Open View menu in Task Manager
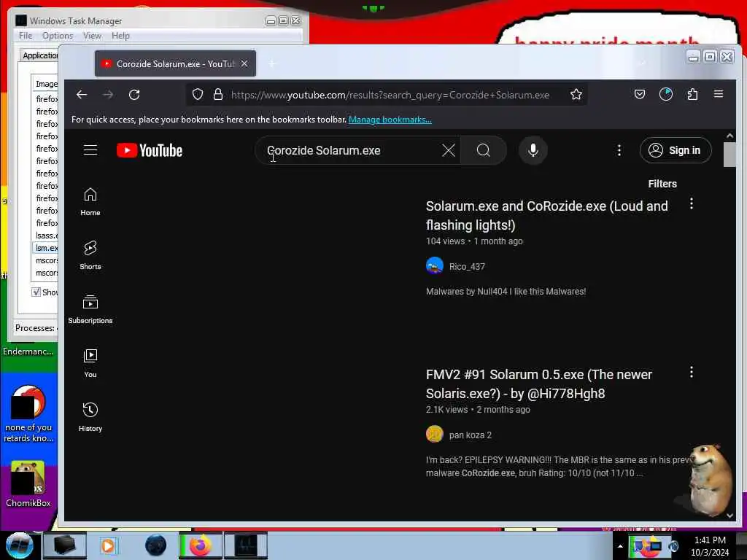 coord(92,36)
